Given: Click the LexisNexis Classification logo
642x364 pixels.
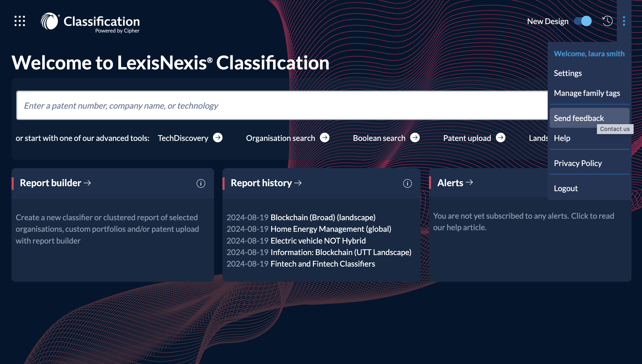Looking at the screenshot, I should (x=90, y=23).
